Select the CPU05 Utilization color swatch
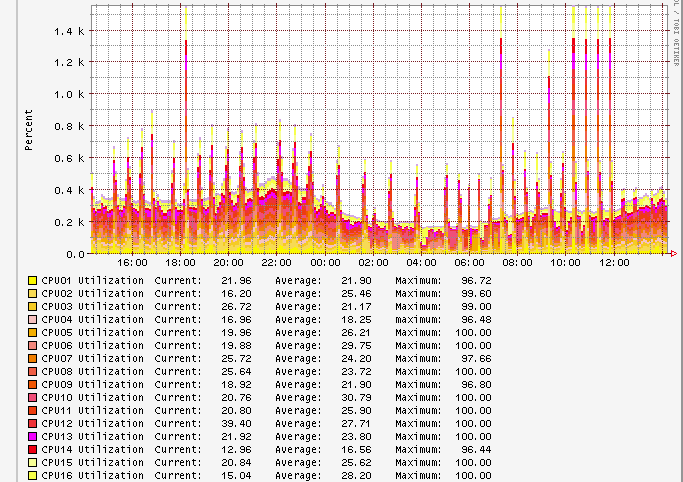 pos(32,333)
